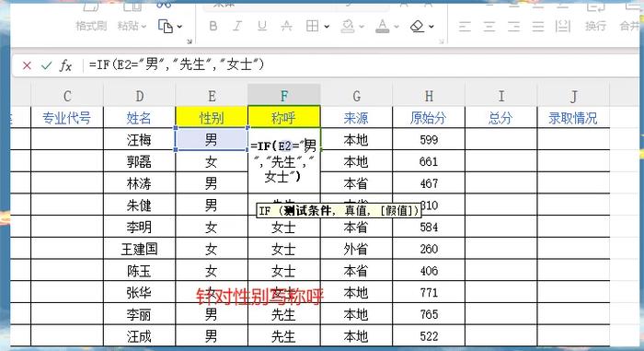Select the 原始分 header cell
Viewport: 644px width, 351px height.
(x=429, y=118)
